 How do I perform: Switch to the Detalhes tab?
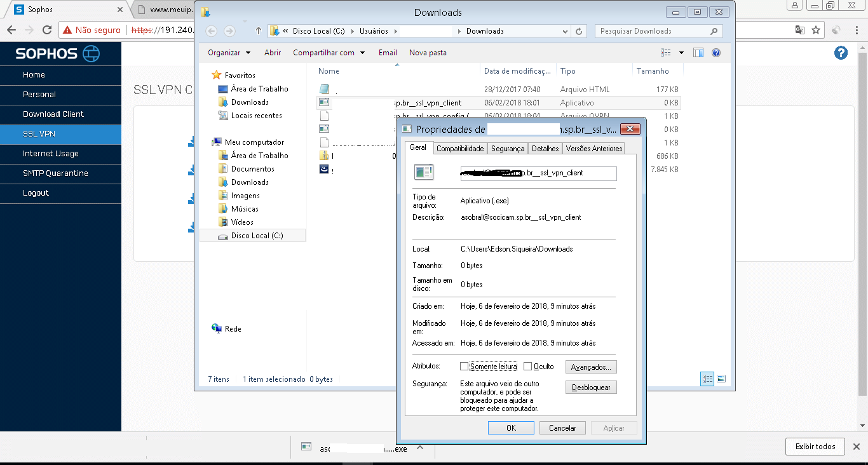tap(545, 149)
